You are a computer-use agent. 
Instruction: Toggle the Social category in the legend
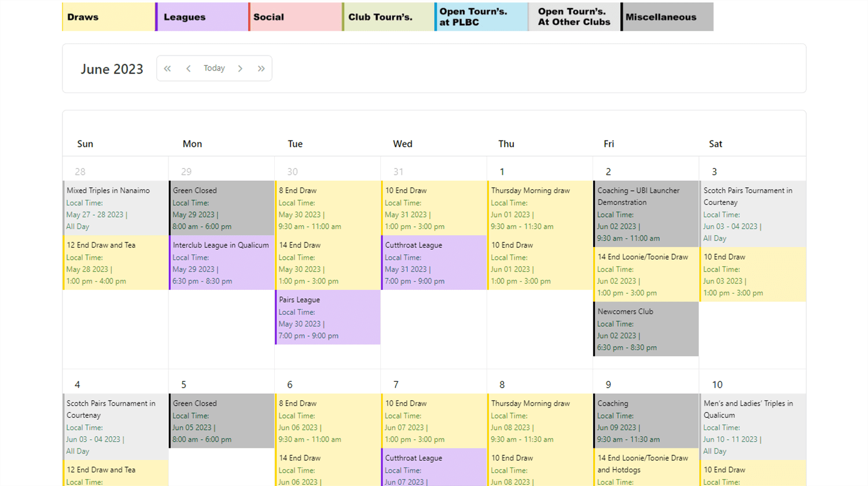coord(295,17)
